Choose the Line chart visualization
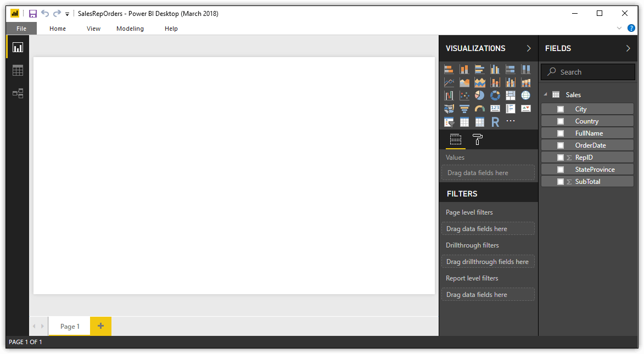Viewport: 644px width, 354px height. (449, 82)
